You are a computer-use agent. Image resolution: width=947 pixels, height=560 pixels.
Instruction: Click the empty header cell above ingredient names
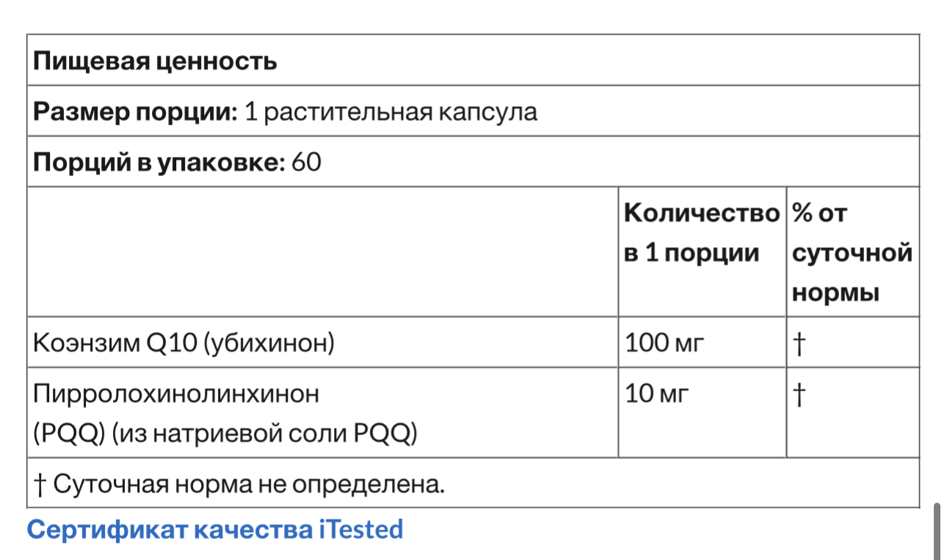(322, 252)
